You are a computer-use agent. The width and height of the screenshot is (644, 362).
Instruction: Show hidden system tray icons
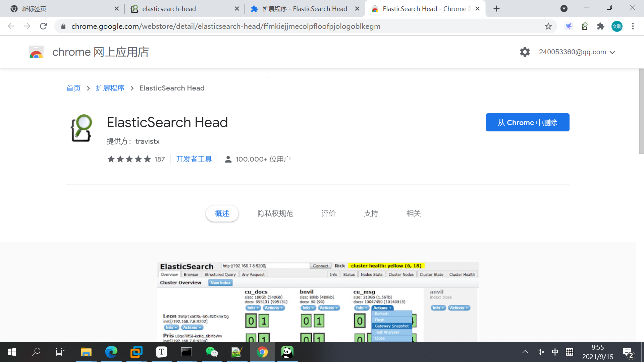pyautogui.click(x=525, y=352)
